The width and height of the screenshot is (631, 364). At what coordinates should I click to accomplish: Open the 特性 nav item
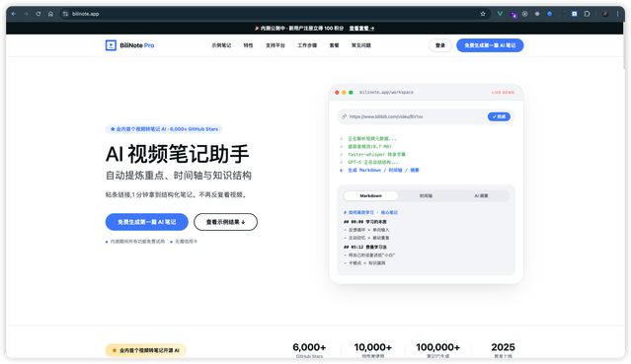pyautogui.click(x=248, y=45)
